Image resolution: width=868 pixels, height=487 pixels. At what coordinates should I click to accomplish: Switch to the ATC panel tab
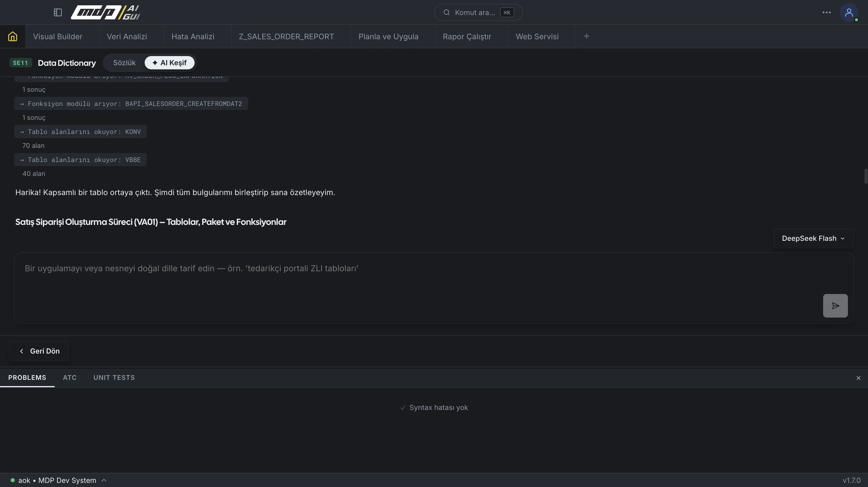click(x=70, y=377)
